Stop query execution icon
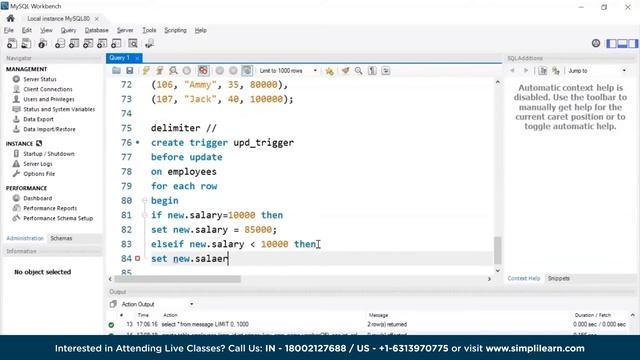 [187, 71]
